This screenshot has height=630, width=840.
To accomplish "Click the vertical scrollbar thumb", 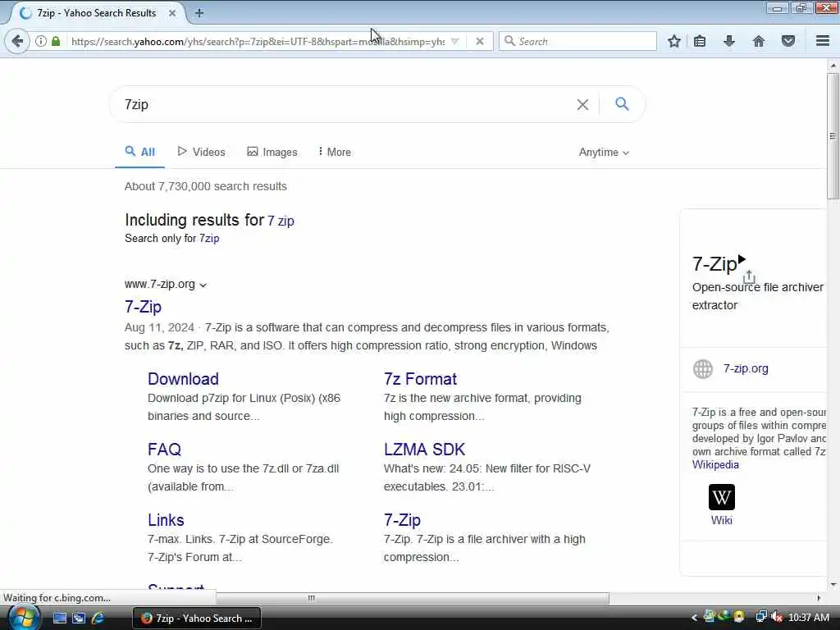I will pos(833,136).
